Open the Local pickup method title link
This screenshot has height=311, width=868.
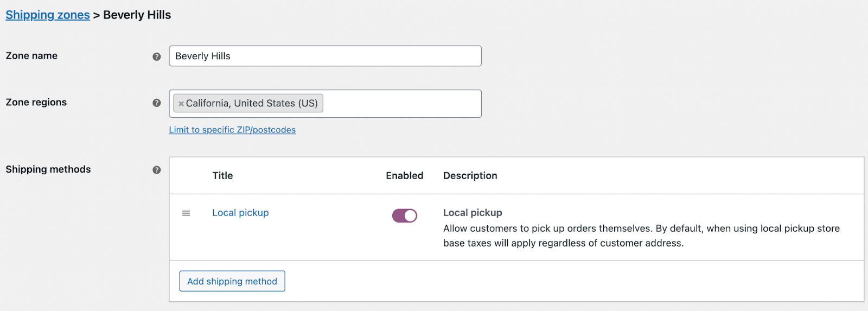click(x=240, y=213)
